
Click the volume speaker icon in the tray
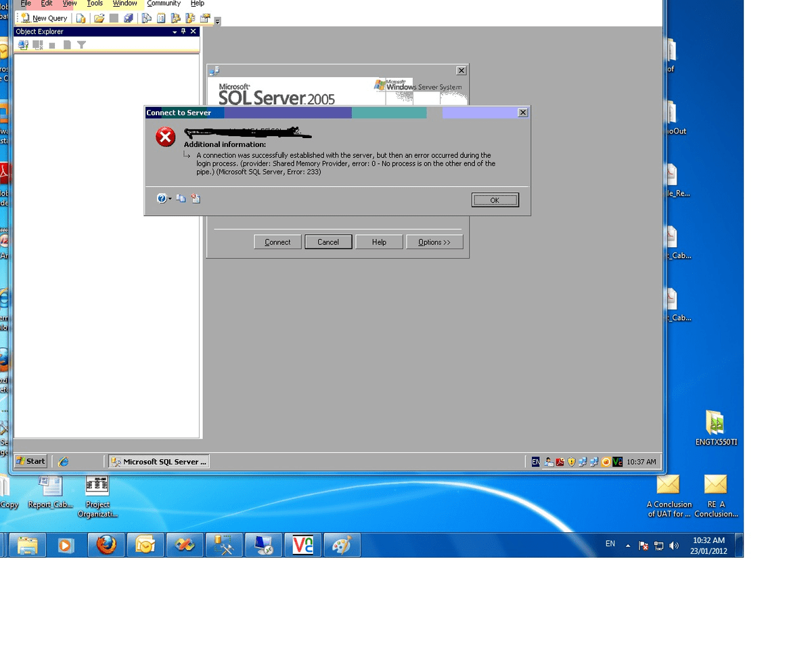point(673,546)
